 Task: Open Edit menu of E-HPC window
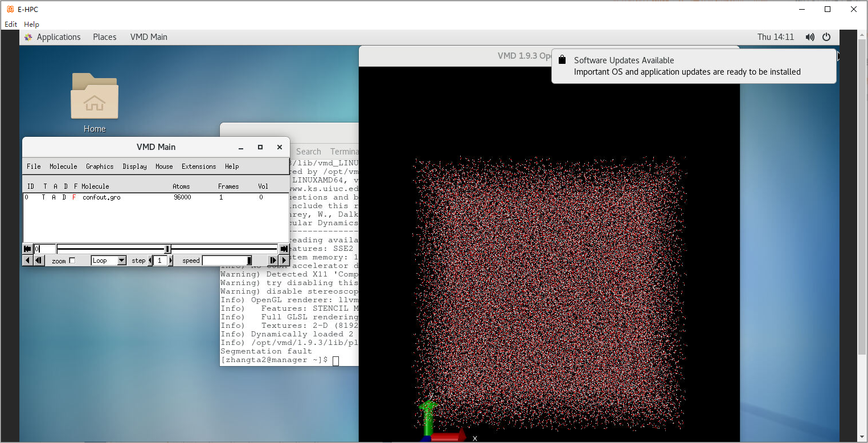click(11, 25)
